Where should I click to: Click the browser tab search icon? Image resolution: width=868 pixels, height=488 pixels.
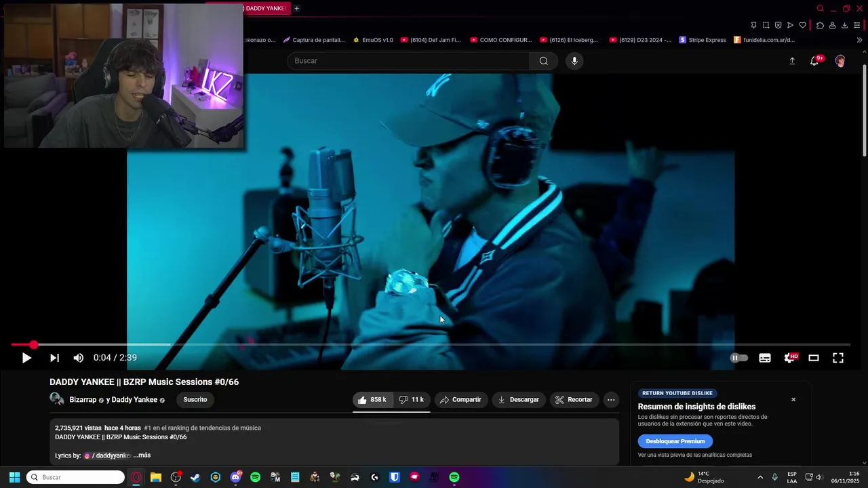point(820,9)
